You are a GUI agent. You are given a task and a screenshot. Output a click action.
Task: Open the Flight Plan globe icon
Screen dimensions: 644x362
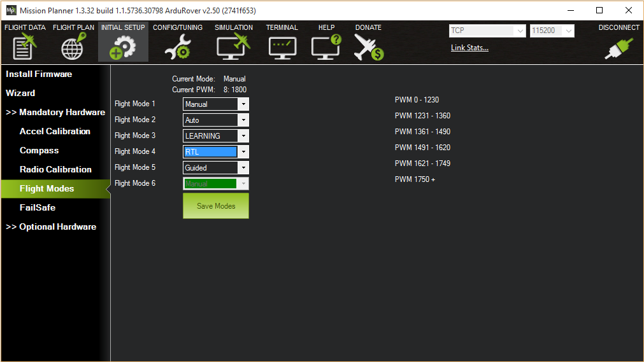[73, 47]
